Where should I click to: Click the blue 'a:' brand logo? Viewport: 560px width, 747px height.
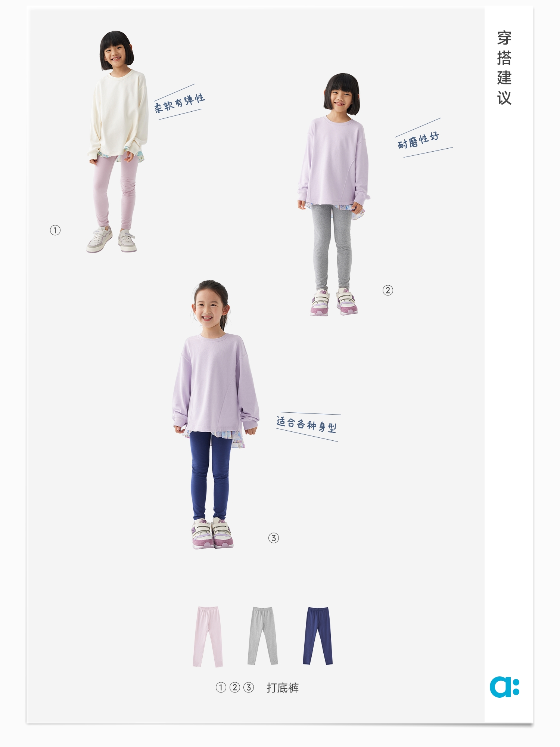[x=504, y=686]
